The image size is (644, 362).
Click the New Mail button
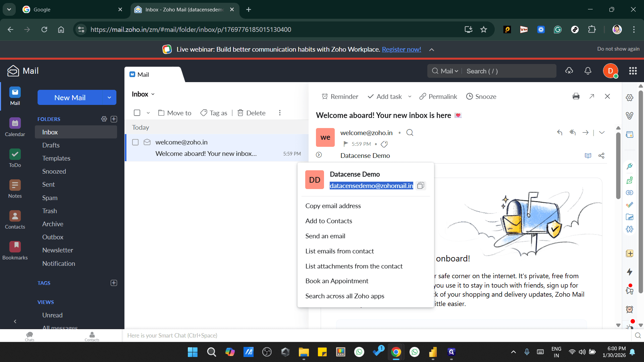(70, 98)
